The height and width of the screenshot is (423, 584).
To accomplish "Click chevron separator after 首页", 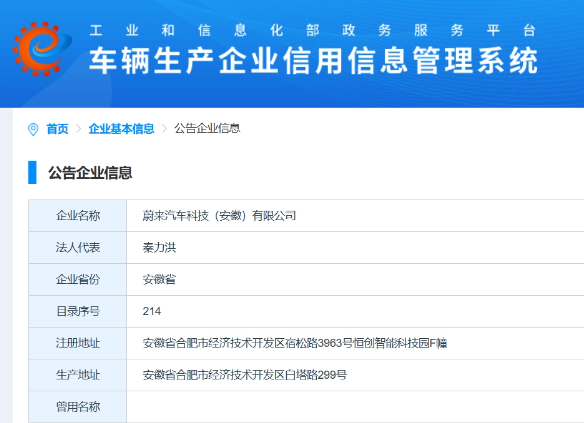I will click(x=79, y=129).
